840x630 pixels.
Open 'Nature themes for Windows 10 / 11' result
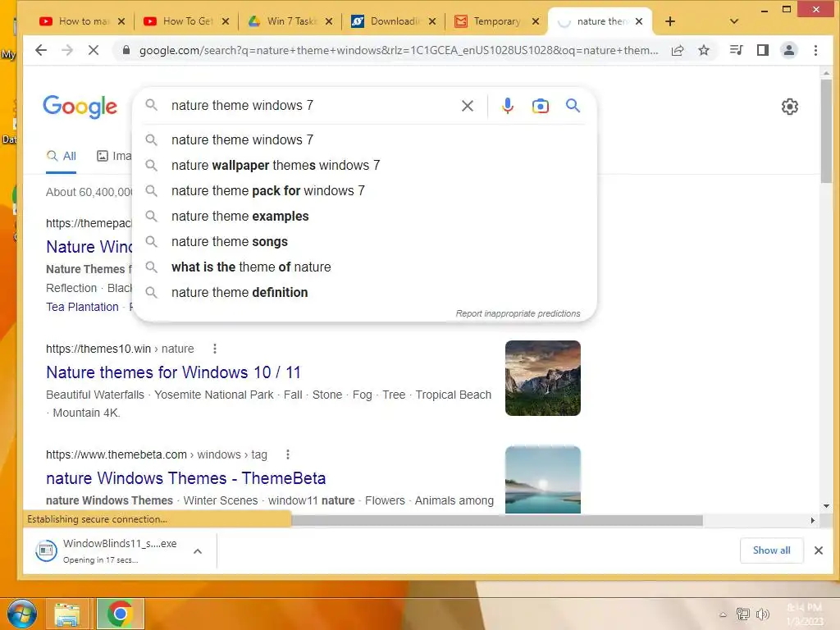tap(174, 372)
